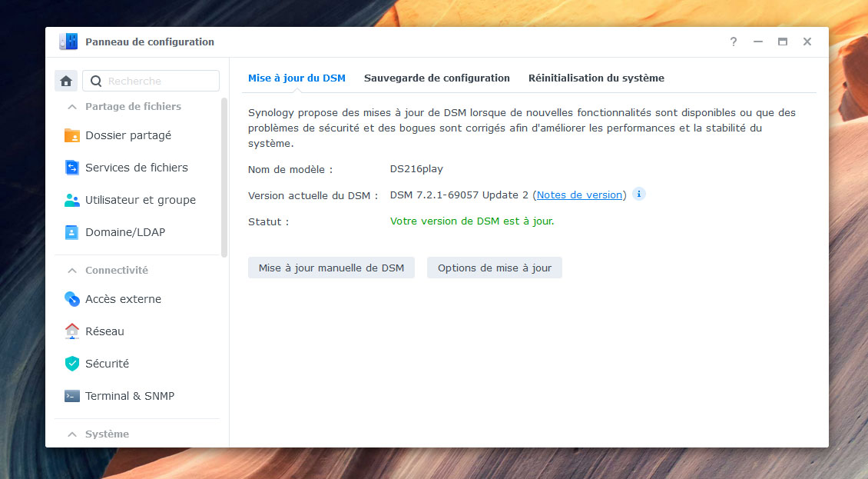
Task: Close the Panneau de configuration window
Action: tap(807, 42)
